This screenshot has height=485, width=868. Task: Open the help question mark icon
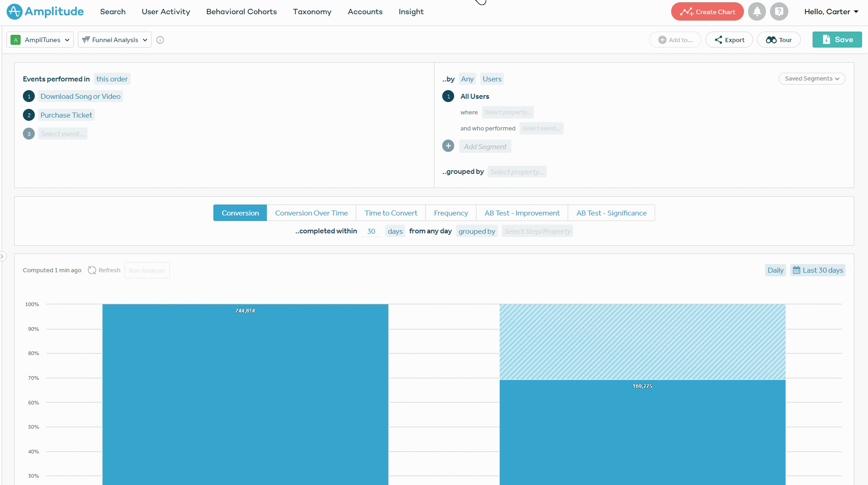point(779,12)
